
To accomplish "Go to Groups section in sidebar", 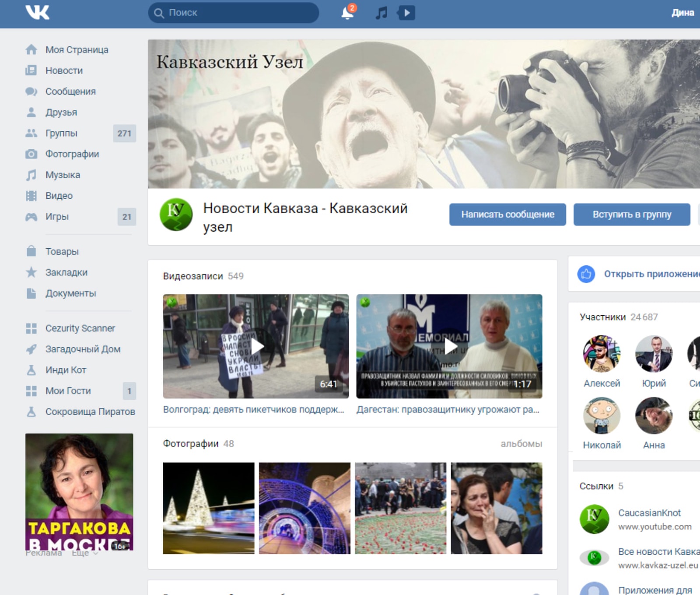I will click(61, 133).
